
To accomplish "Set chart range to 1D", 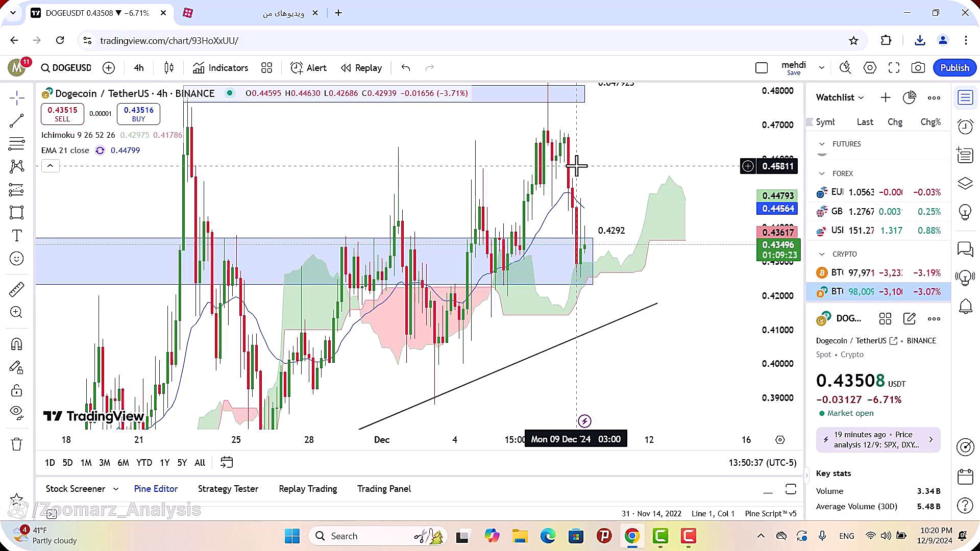I will click(50, 463).
